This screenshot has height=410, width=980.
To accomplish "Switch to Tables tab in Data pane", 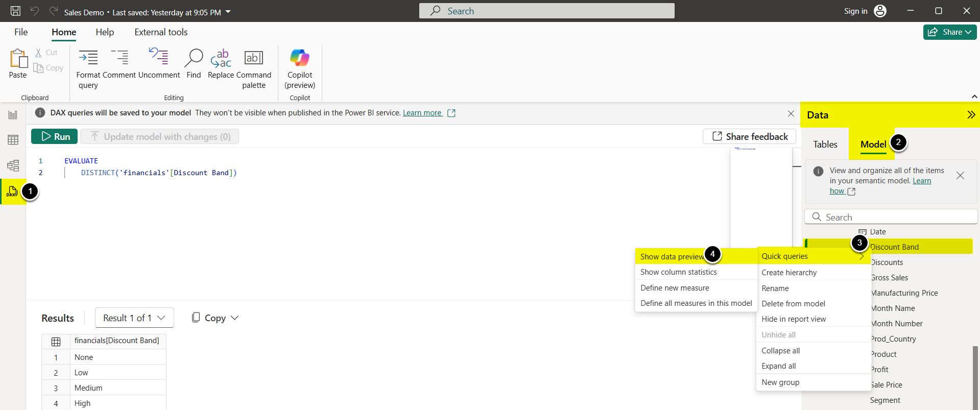I will [825, 144].
